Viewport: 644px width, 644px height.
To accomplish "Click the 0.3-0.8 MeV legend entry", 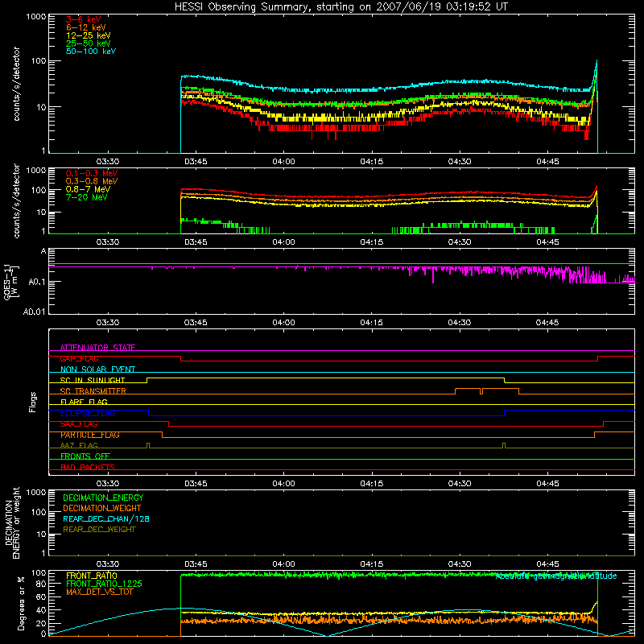I will pos(92,181).
